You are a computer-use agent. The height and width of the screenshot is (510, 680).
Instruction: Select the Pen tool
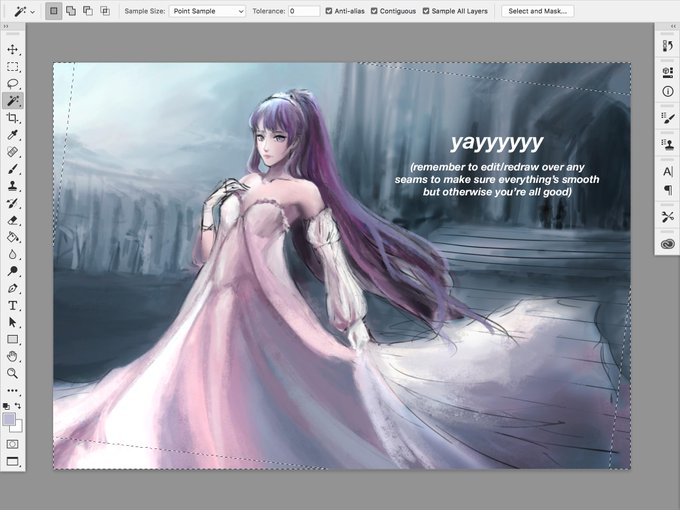13,288
